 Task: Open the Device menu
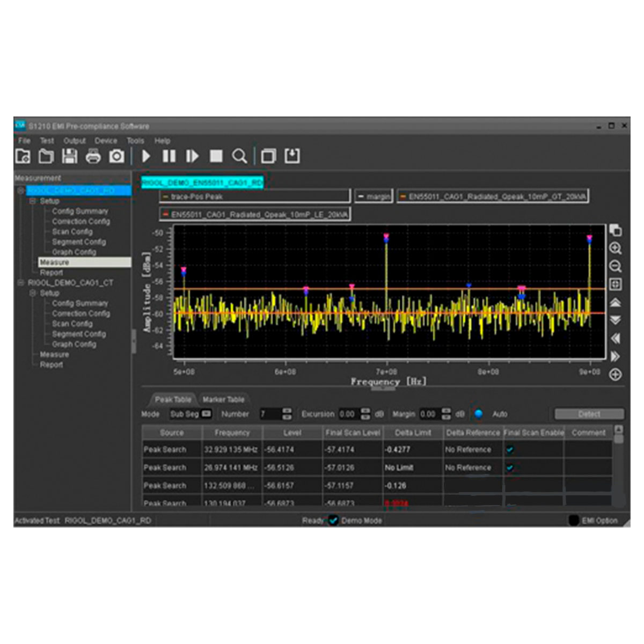point(106,141)
